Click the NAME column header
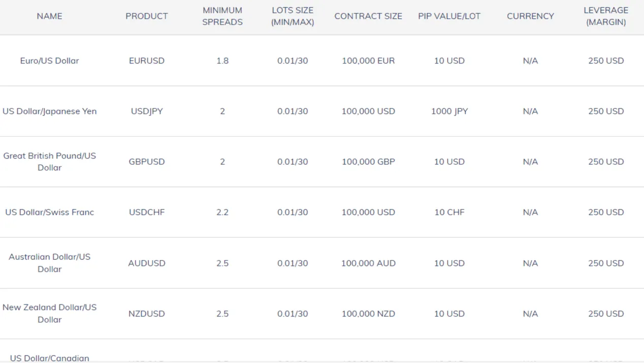The image size is (644, 363). click(49, 16)
